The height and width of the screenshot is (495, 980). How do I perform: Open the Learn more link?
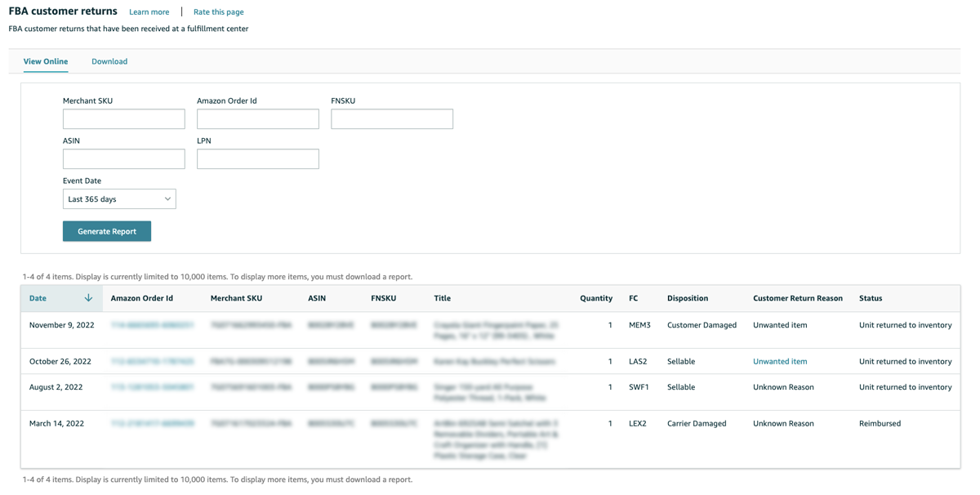(149, 12)
